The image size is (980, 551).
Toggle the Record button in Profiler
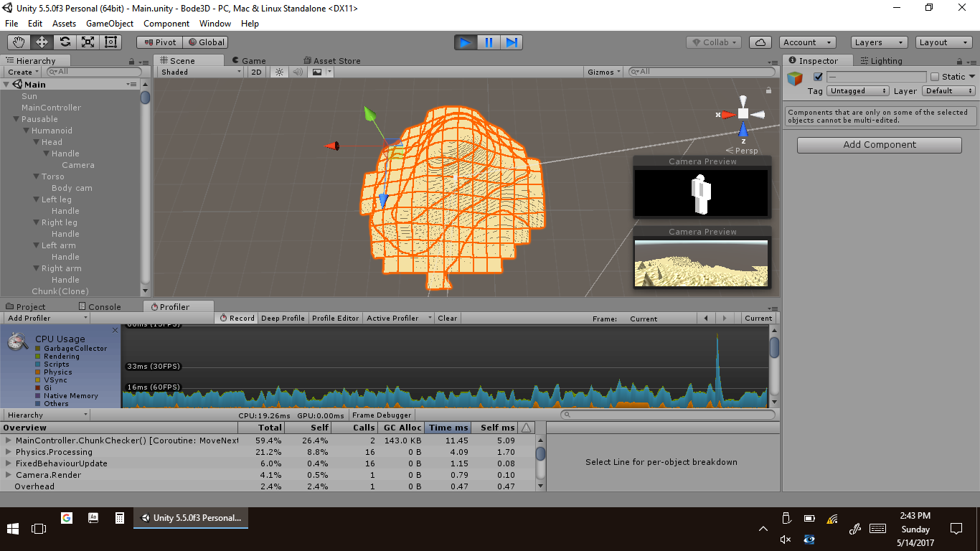coord(237,318)
